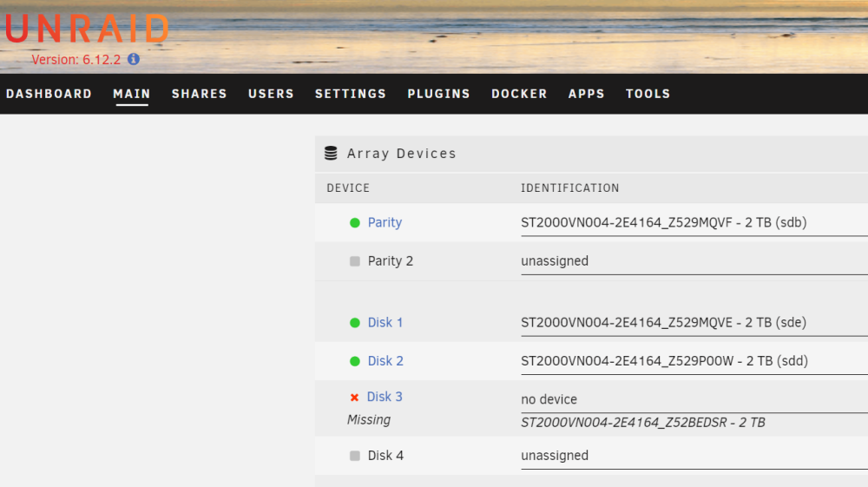Screen dimensions: 868x487
Task: Navigate to the Docker tab
Action: click(519, 94)
